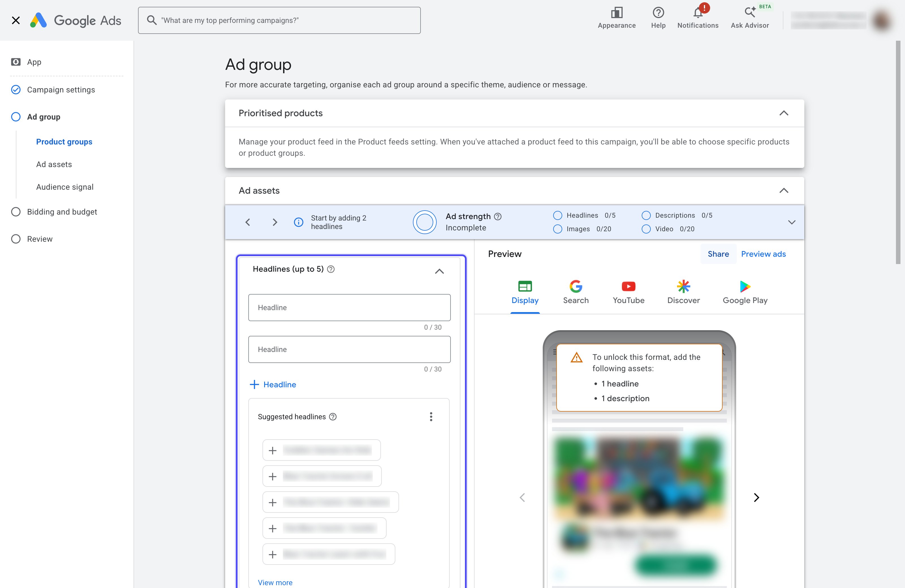Go to previous ad strength tip
The height and width of the screenshot is (588, 905).
[x=247, y=222]
